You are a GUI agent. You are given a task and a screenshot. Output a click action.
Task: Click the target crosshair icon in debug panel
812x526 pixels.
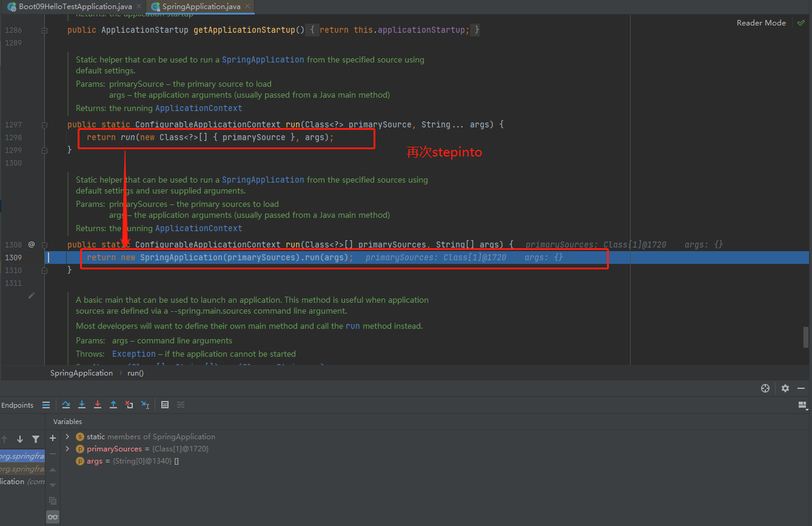pos(765,388)
